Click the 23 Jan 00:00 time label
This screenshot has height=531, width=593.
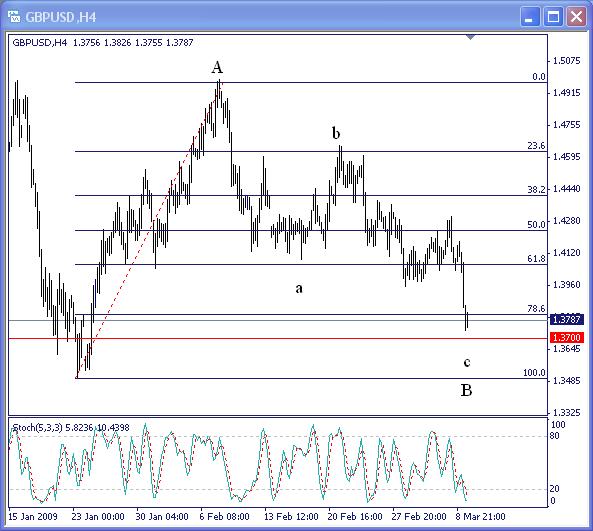tap(98, 517)
